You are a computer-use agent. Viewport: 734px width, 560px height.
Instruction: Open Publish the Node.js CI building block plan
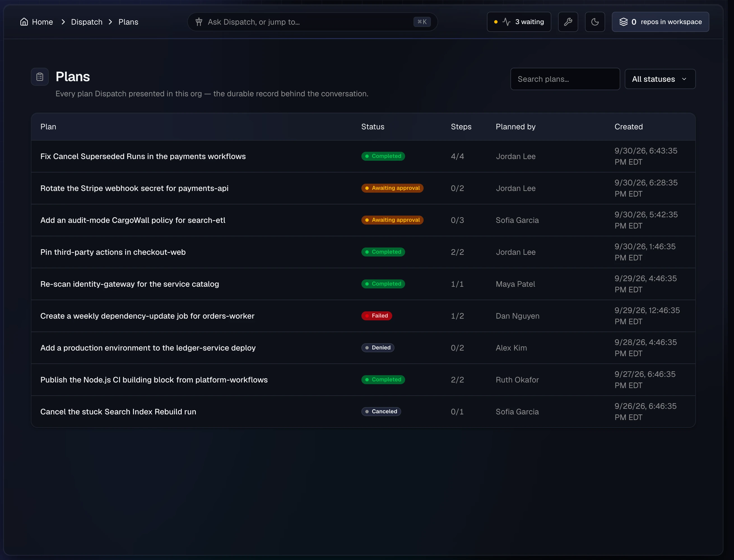tap(154, 380)
